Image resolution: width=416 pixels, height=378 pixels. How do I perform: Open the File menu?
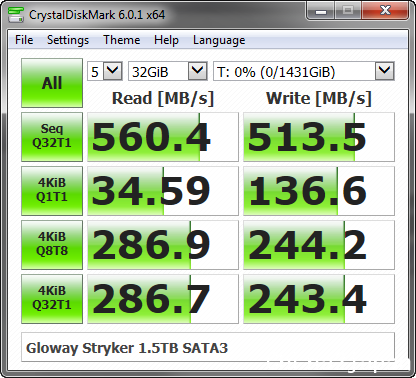(x=24, y=40)
